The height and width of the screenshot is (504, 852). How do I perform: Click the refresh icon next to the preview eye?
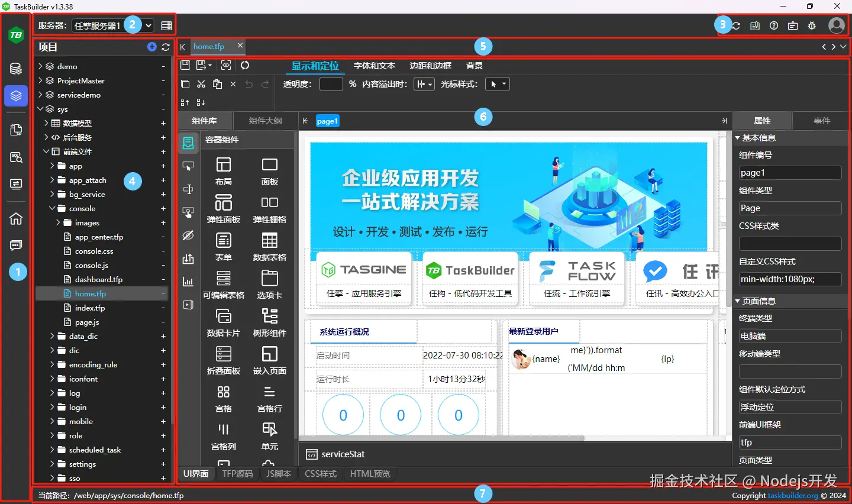click(x=246, y=65)
